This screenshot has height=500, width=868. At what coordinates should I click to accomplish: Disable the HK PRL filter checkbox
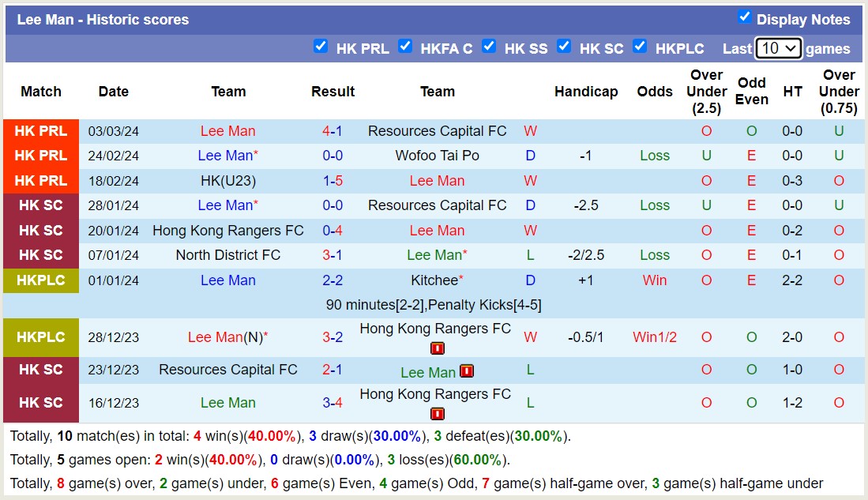tap(321, 47)
